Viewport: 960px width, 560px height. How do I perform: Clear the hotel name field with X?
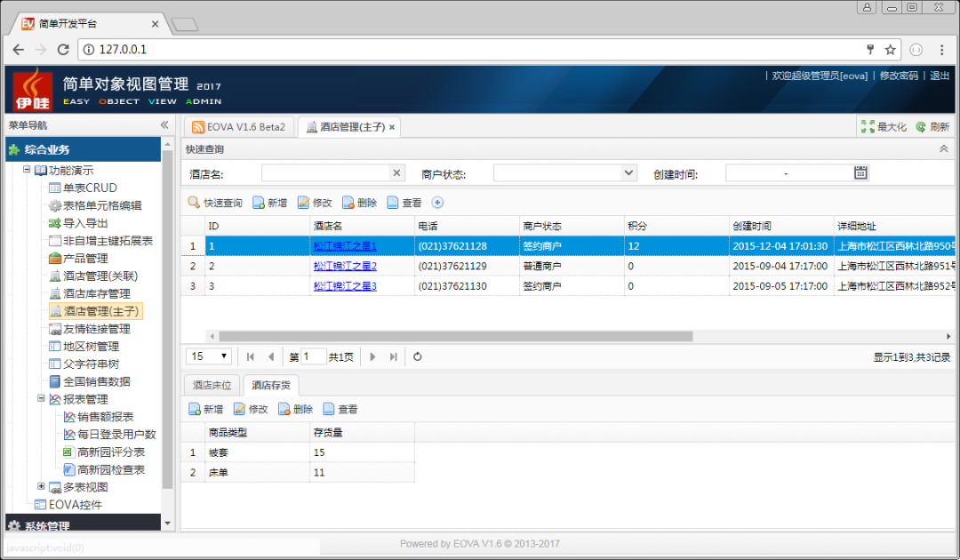pos(396,172)
